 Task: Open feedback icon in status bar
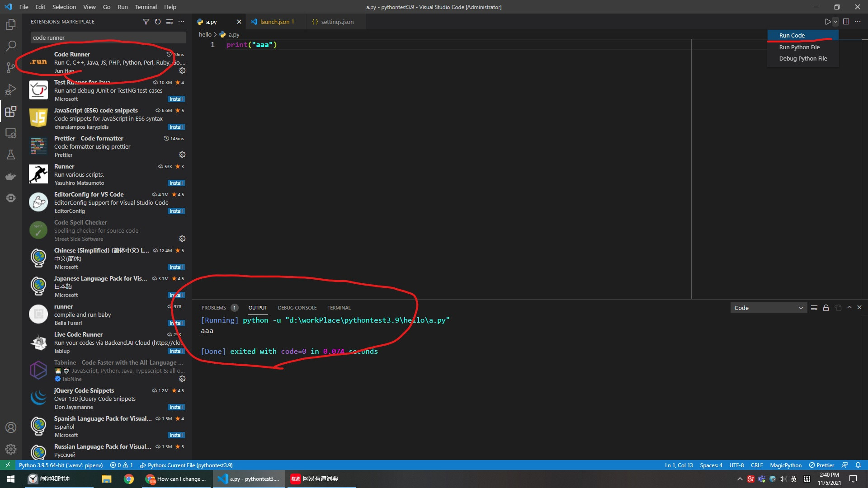(x=844, y=465)
